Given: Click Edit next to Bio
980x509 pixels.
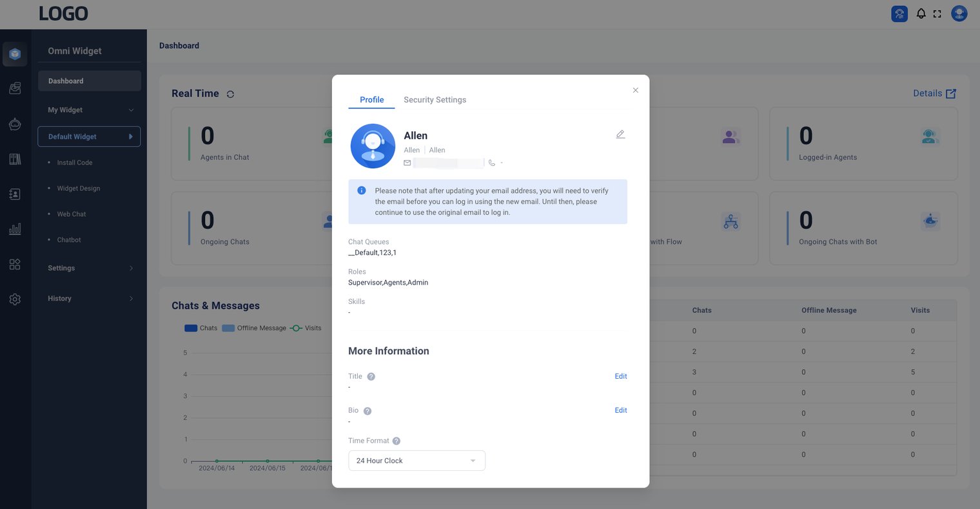Looking at the screenshot, I should [x=620, y=410].
